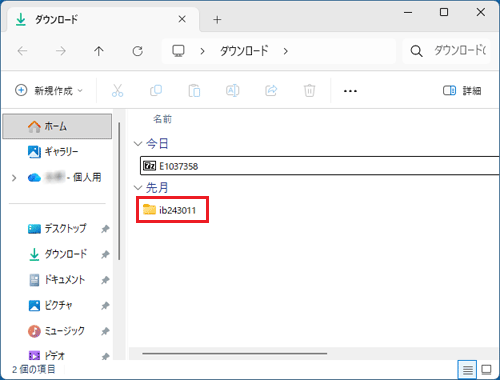The width and height of the screenshot is (500, 380).
Task: Open the 新規作成 dropdown
Action: (x=49, y=91)
